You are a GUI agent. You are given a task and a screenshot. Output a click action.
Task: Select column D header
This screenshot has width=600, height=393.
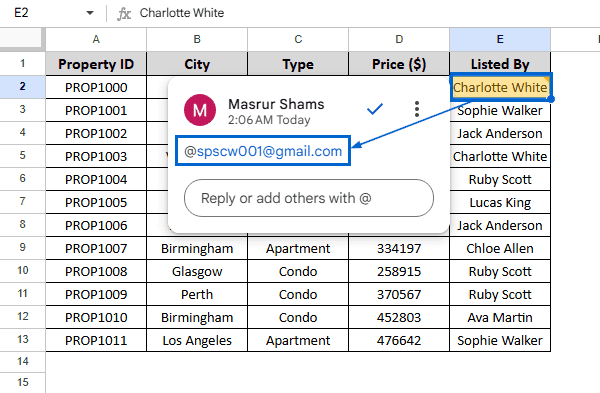(x=399, y=39)
